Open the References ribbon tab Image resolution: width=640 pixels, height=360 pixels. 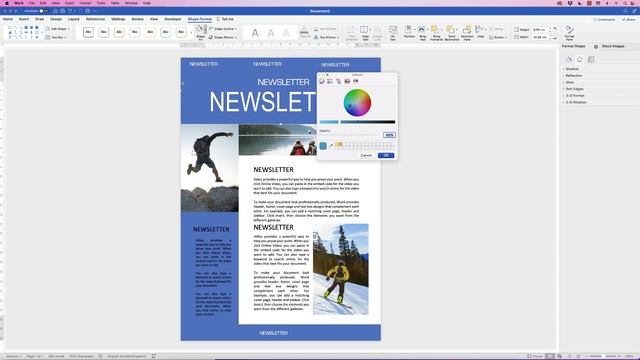pos(95,19)
